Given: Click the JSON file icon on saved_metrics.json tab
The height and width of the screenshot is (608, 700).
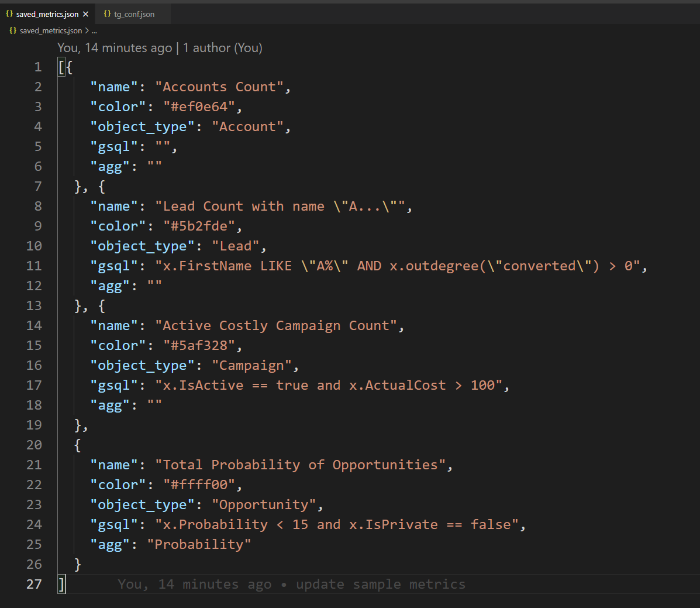Looking at the screenshot, I should tap(9, 14).
